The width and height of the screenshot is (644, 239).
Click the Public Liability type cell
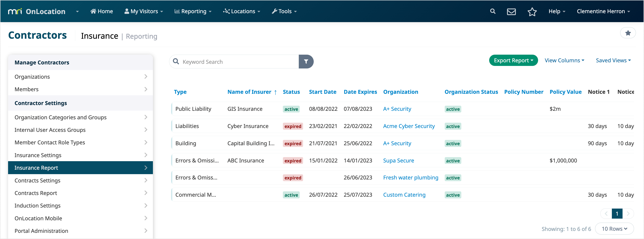[x=193, y=109]
